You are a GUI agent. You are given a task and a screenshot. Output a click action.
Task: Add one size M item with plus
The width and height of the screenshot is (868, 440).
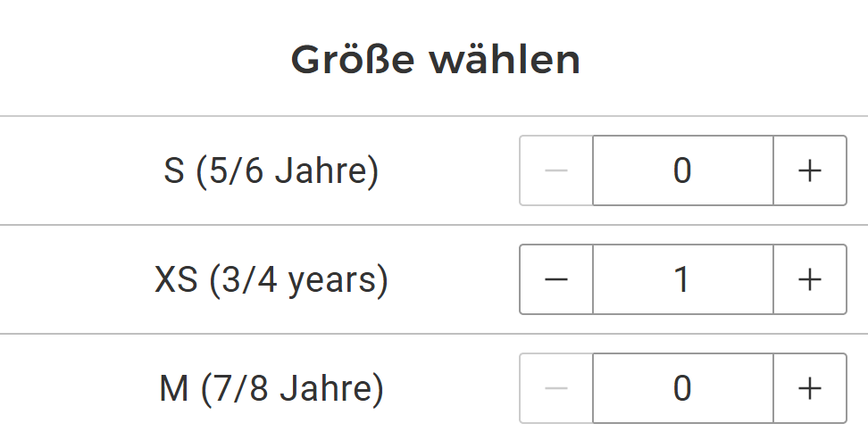tap(809, 388)
